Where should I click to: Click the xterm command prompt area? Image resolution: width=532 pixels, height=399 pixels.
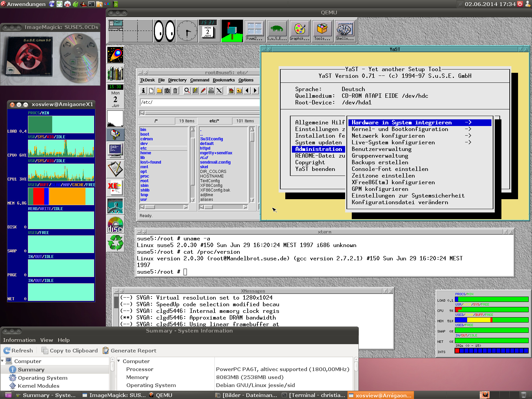[x=325, y=255]
